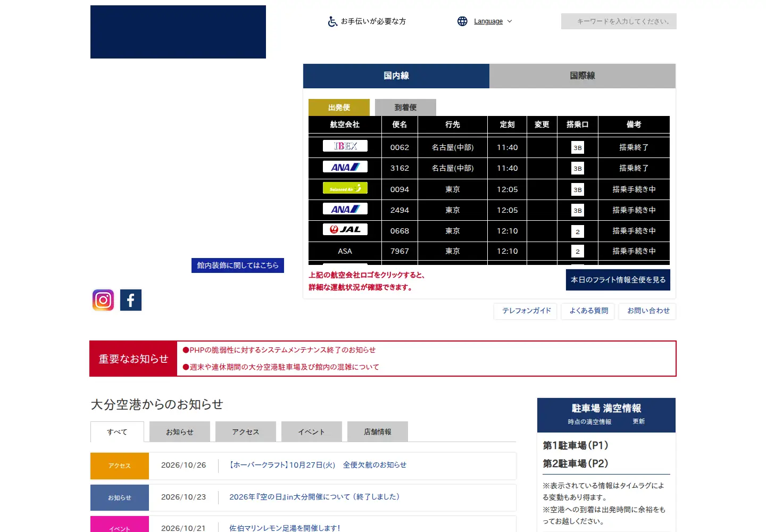
Task: Click flight number 7967 cell
Action: [x=400, y=251]
